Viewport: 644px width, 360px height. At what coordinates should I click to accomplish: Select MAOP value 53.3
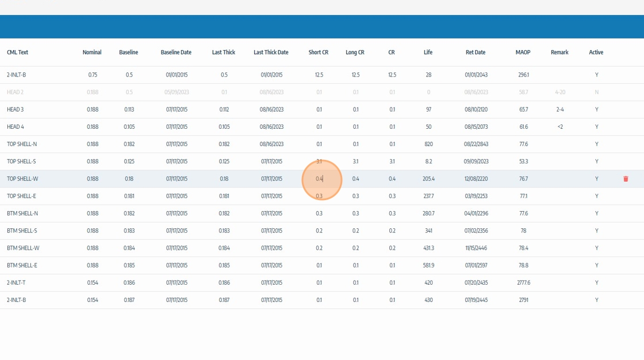523,161
